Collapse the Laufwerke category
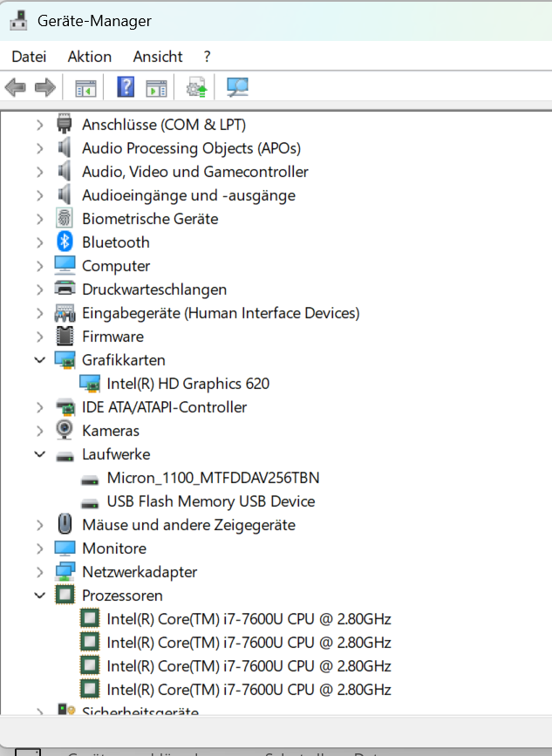 pos(40,453)
